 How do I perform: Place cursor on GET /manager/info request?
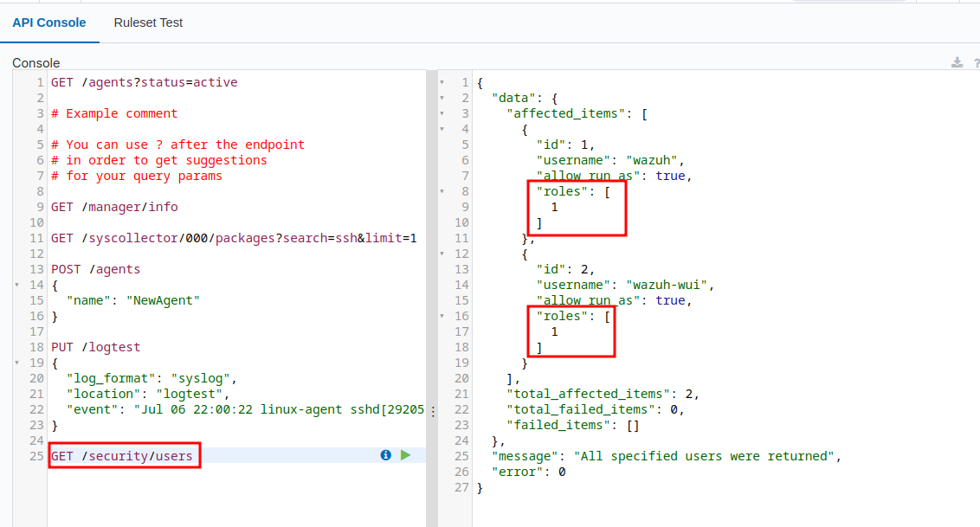[x=114, y=207]
